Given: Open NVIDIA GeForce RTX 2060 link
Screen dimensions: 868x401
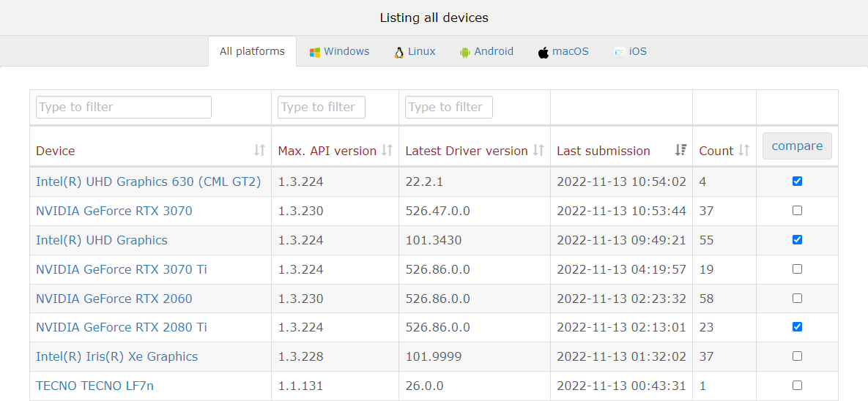Looking at the screenshot, I should pos(114,299).
